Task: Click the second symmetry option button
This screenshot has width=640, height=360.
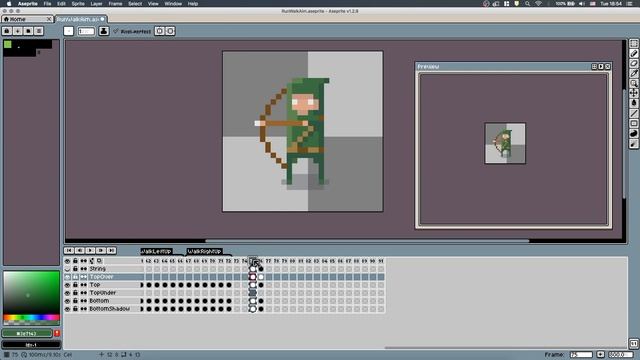Action: (170, 31)
